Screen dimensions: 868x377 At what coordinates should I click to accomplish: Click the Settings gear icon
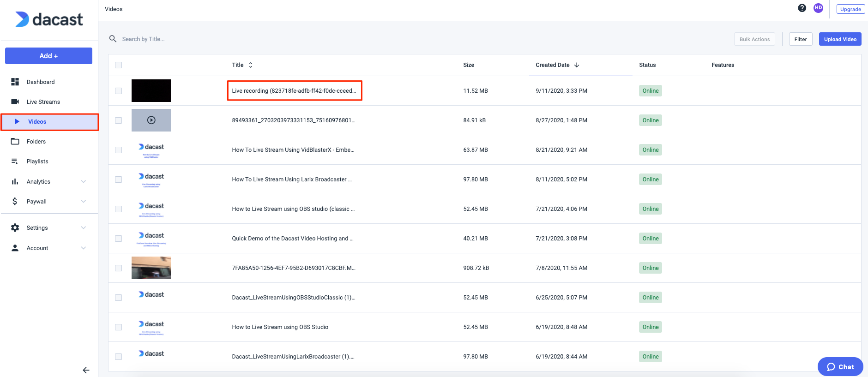pyautogui.click(x=15, y=227)
